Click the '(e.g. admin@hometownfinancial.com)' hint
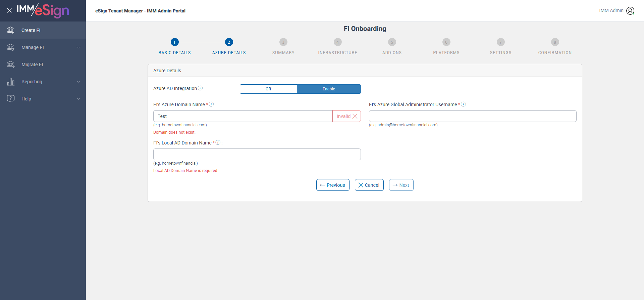 (403, 125)
